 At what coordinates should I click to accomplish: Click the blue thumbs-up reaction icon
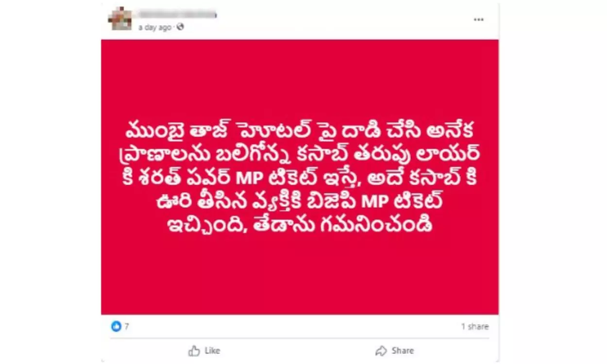[116, 327]
